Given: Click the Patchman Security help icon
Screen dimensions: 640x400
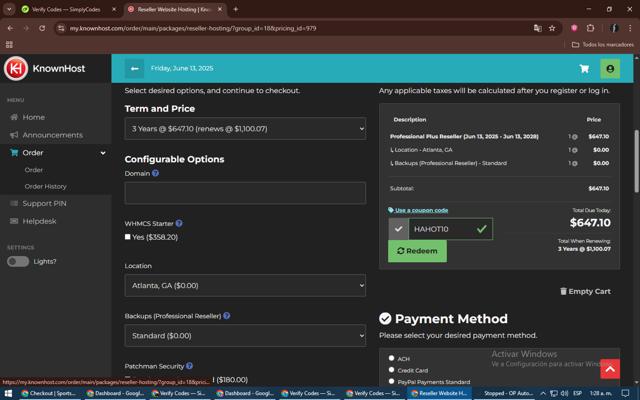Looking at the screenshot, I should tap(189, 366).
